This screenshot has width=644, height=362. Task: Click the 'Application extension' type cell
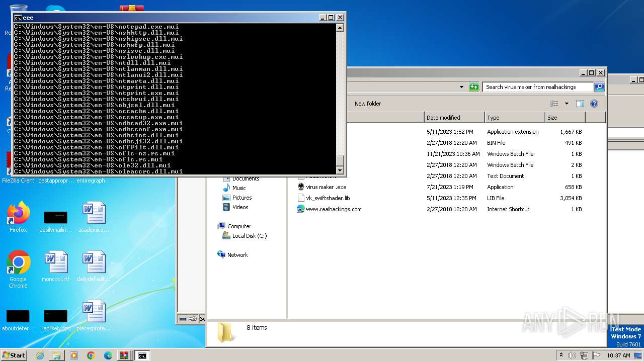coord(513,132)
